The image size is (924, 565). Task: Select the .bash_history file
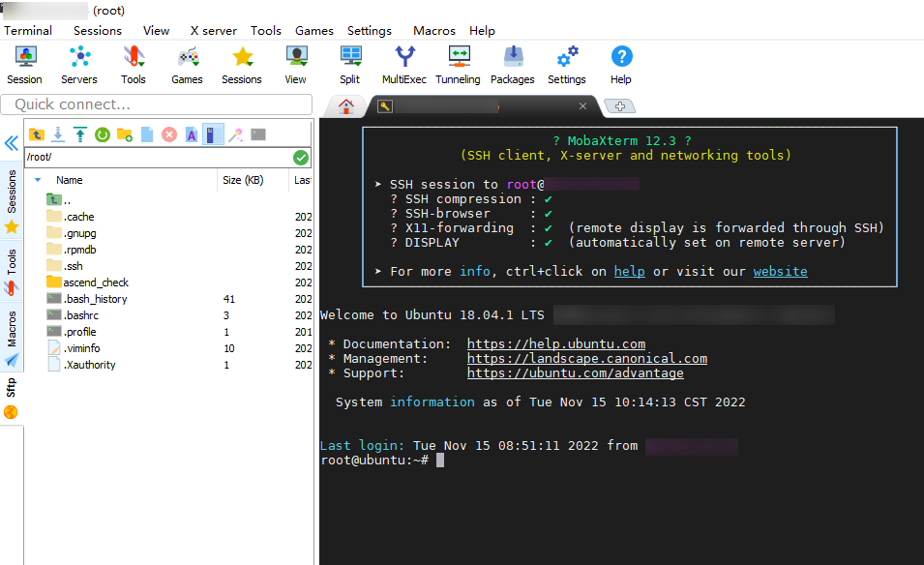click(x=87, y=299)
